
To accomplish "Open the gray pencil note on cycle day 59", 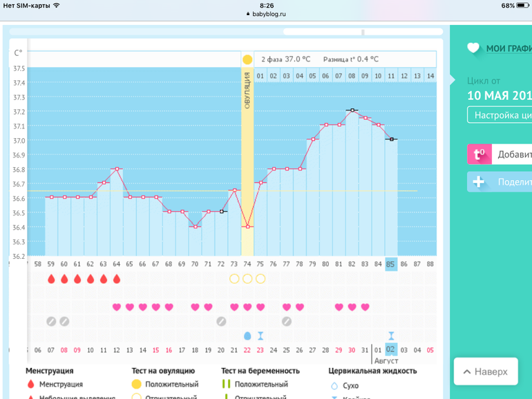I will [x=51, y=321].
